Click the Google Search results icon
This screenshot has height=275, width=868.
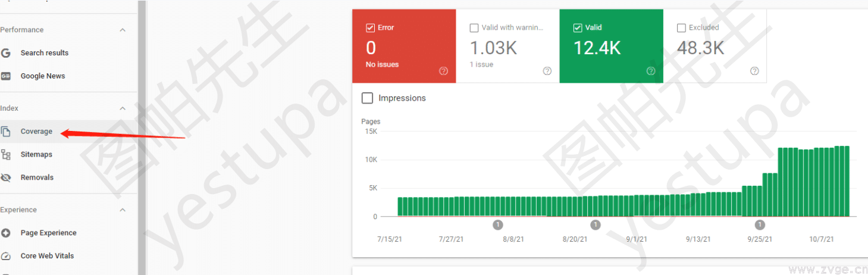pyautogui.click(x=6, y=53)
